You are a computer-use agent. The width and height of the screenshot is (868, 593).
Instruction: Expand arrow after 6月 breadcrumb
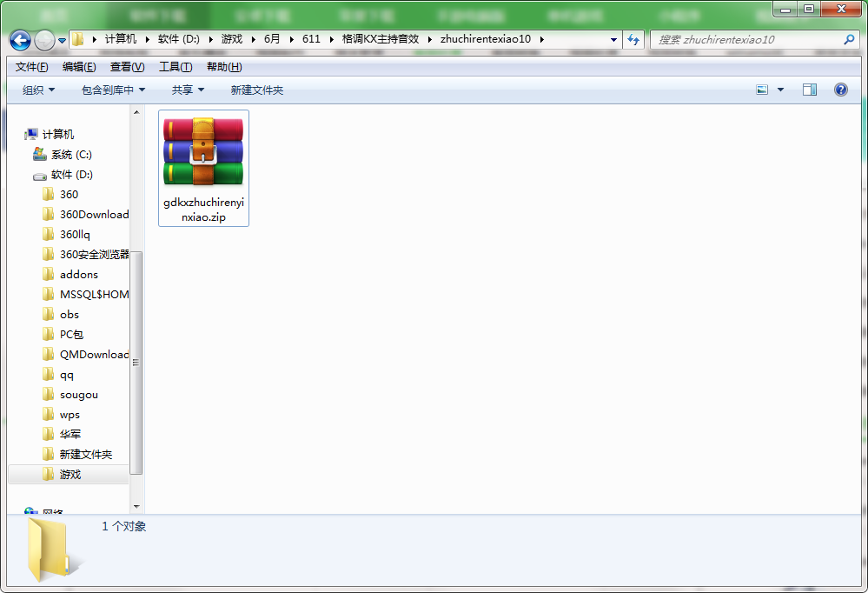[291, 39]
